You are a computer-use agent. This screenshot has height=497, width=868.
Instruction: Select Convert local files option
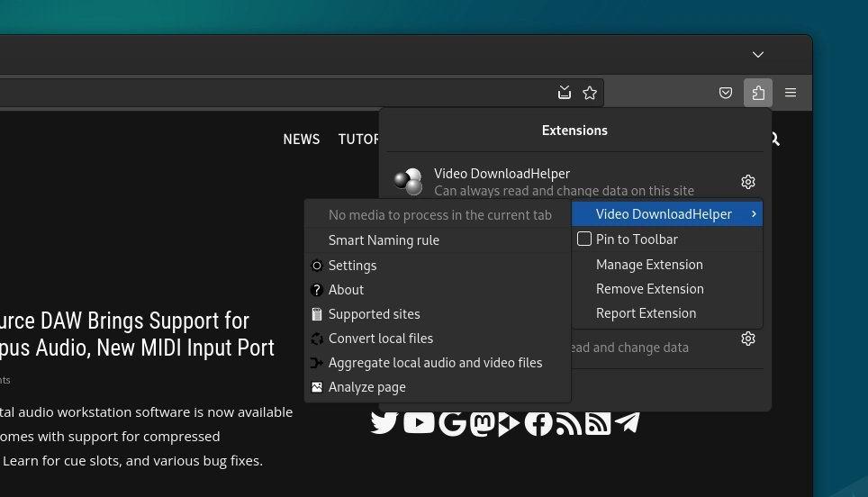[x=380, y=339]
